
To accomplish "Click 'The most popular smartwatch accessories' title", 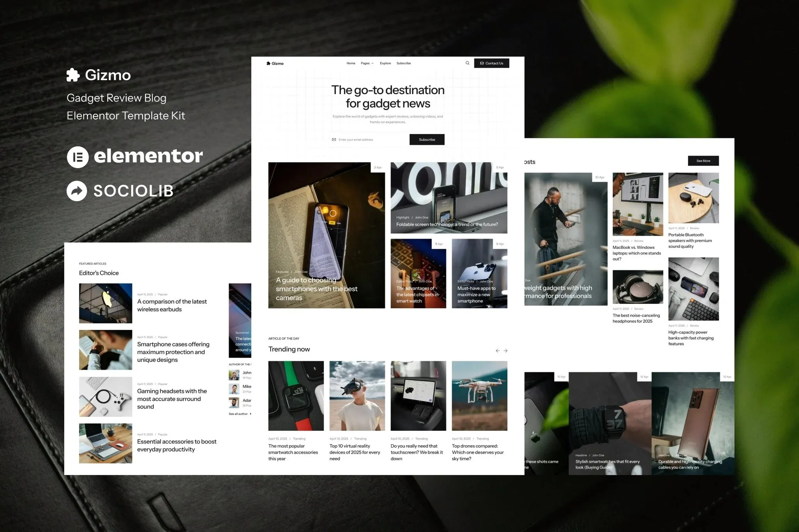I will [293, 452].
